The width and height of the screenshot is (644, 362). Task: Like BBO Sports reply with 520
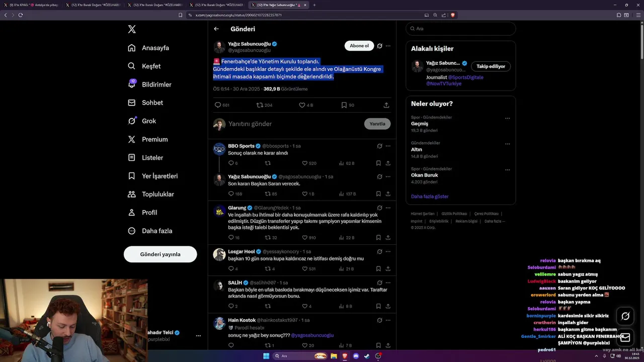click(309, 163)
